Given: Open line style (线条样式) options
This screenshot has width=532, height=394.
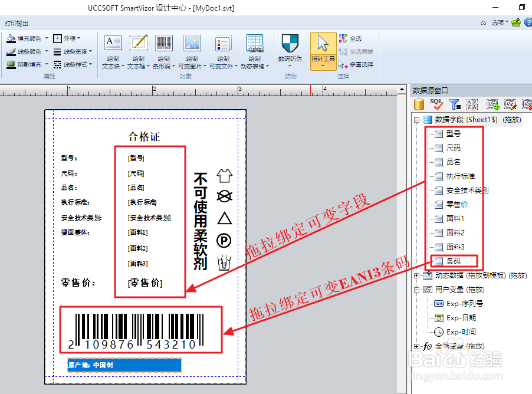Looking at the screenshot, I should pyautogui.click(x=73, y=64).
